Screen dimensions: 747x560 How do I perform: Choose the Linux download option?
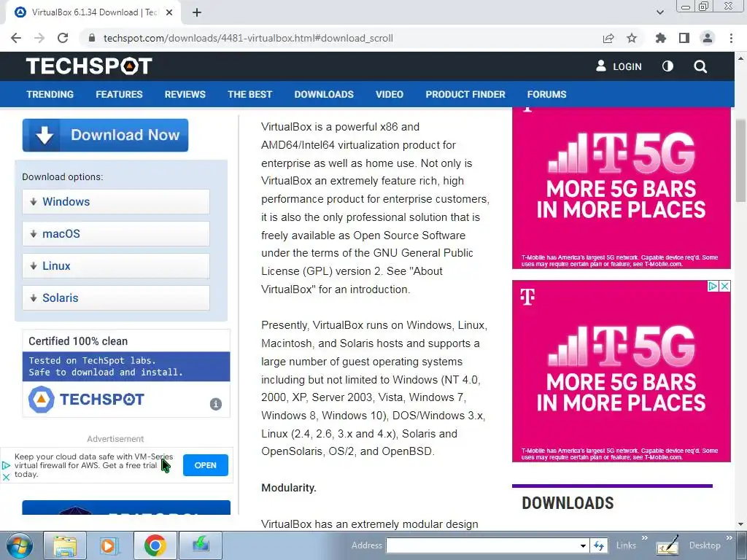click(116, 265)
